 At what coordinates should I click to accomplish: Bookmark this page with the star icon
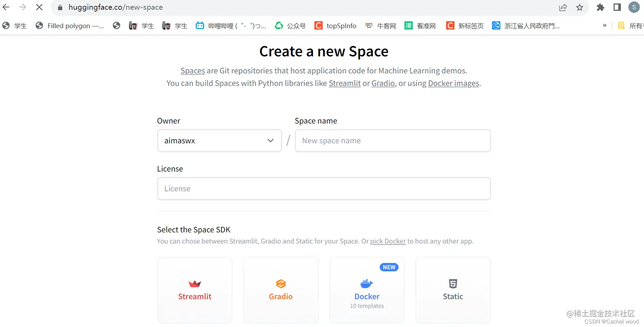pyautogui.click(x=580, y=7)
